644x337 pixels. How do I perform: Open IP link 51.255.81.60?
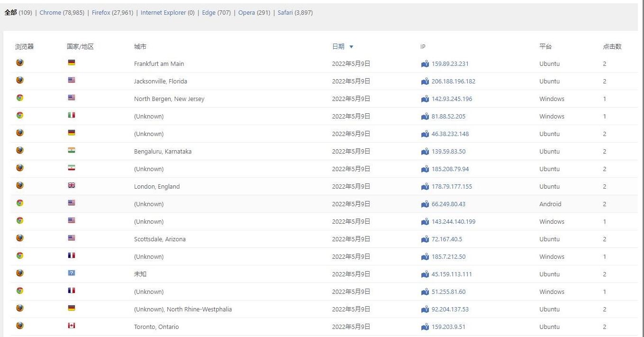click(448, 292)
